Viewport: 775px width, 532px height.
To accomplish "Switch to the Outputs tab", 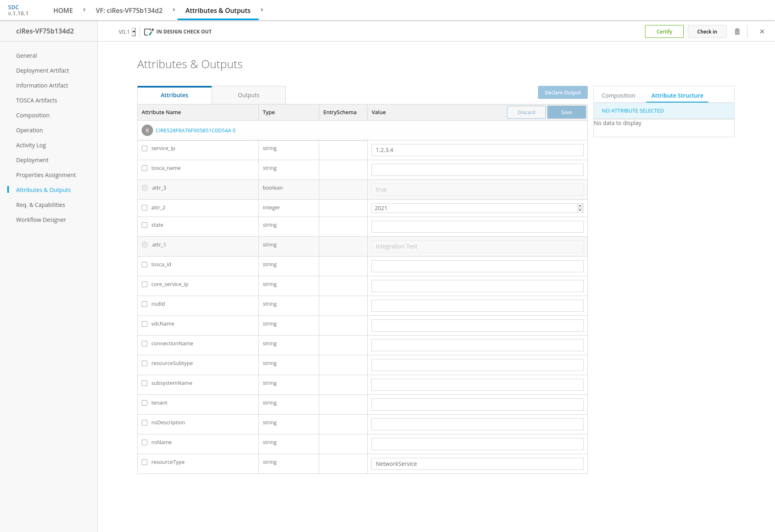I will pos(248,95).
